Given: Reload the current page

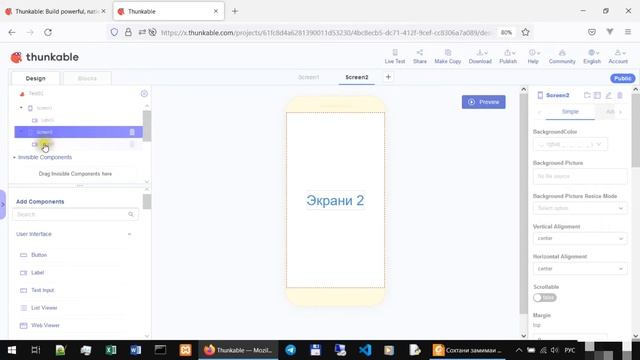Looking at the screenshot, I should click(48, 32).
